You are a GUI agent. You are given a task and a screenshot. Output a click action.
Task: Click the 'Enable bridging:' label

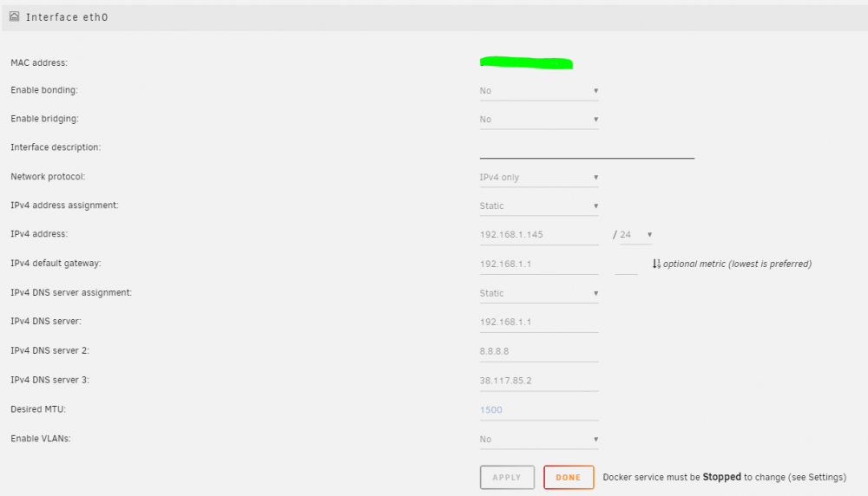point(45,119)
